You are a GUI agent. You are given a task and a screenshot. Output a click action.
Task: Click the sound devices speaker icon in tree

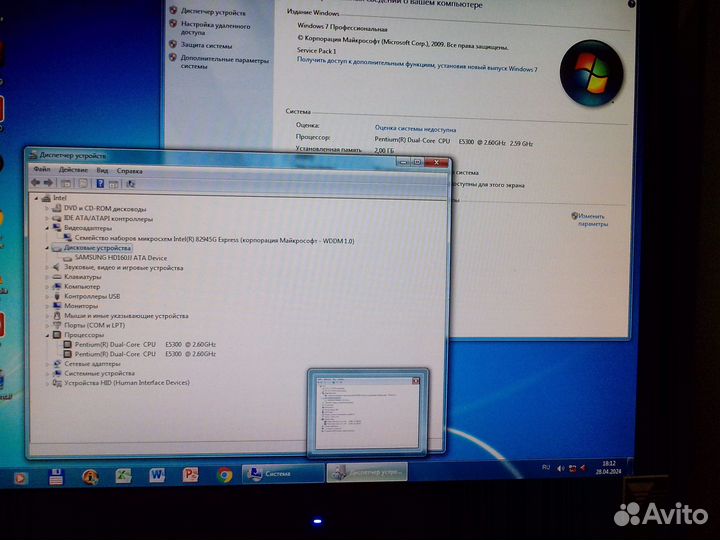57,267
